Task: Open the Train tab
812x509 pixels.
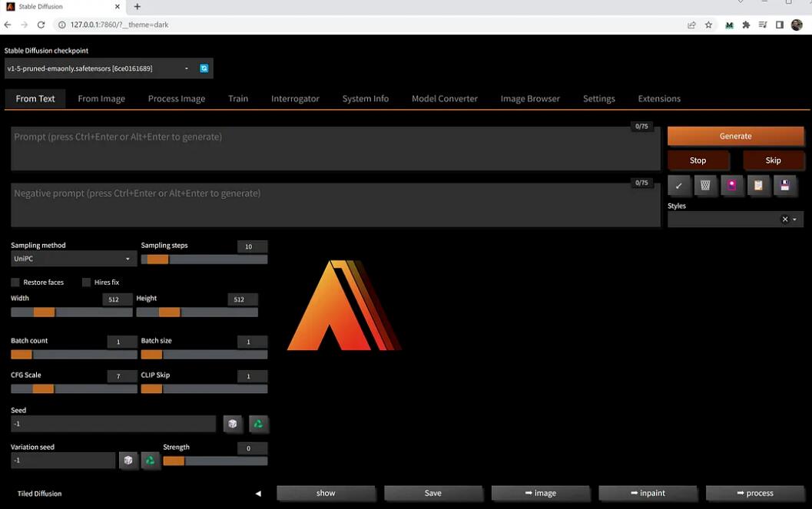Action: (238, 99)
